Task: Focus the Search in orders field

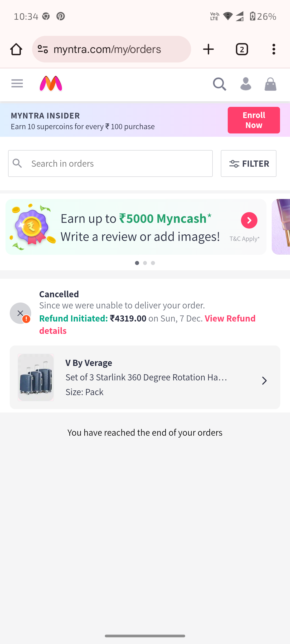Action: coord(118,164)
